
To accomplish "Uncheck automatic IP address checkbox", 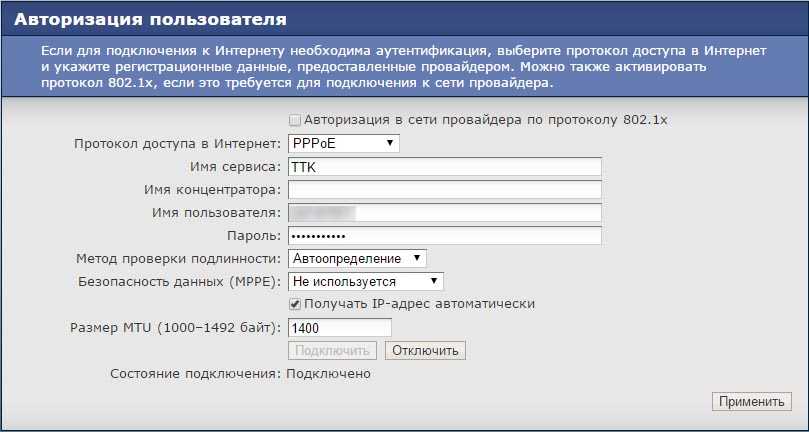I will (295, 304).
